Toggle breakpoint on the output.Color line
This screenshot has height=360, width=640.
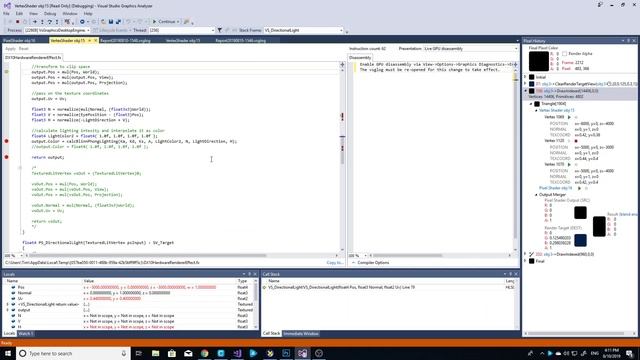click(6, 141)
